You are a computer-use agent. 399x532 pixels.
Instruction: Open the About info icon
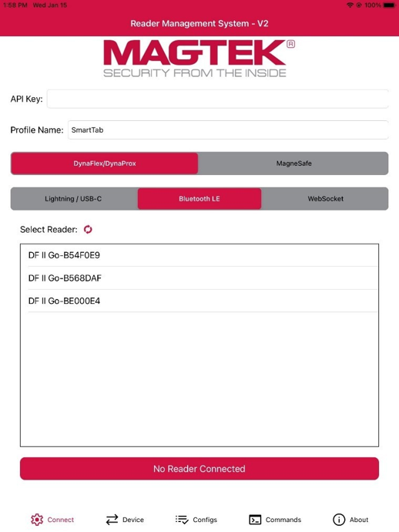click(339, 520)
